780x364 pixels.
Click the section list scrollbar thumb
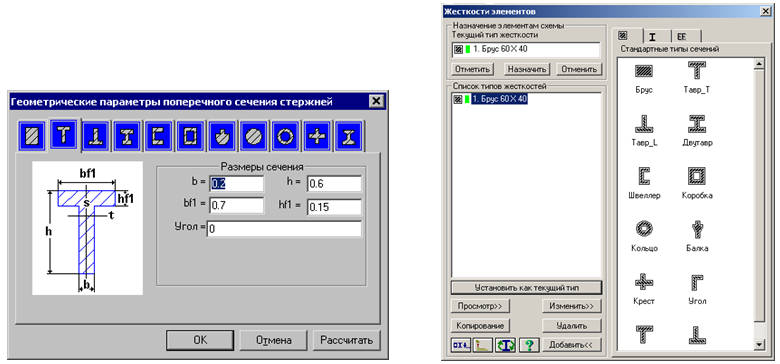click(x=759, y=195)
